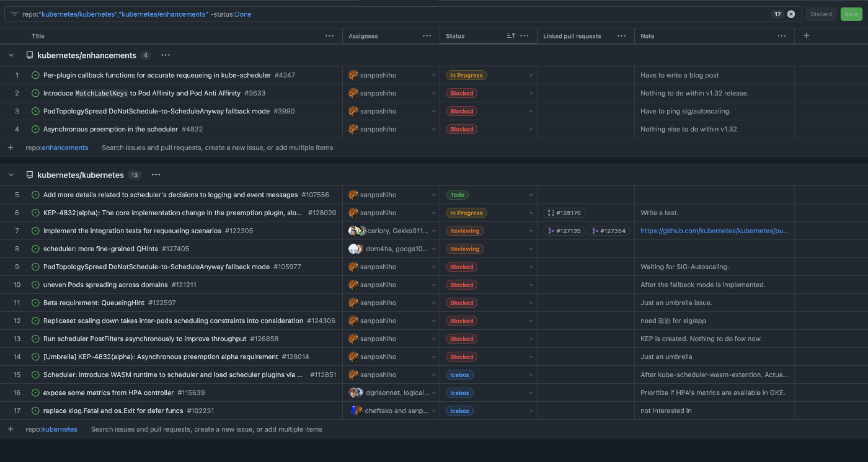This screenshot has height=462, width=868.
Task: Open status dropdown for issue #107556
Action: pyautogui.click(x=531, y=195)
